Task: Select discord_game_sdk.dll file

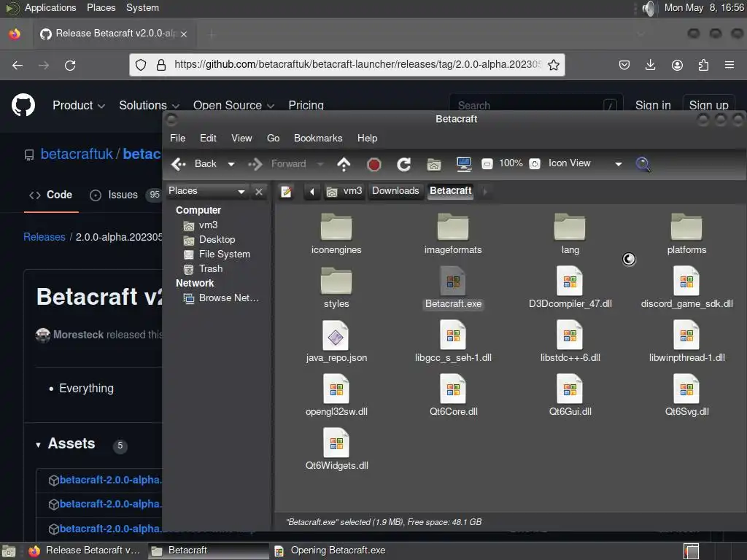Action: 686,287
